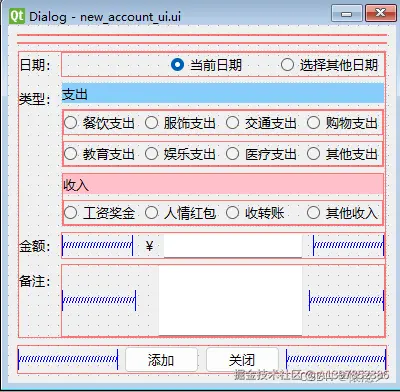Click the 备注: label

point(35,281)
